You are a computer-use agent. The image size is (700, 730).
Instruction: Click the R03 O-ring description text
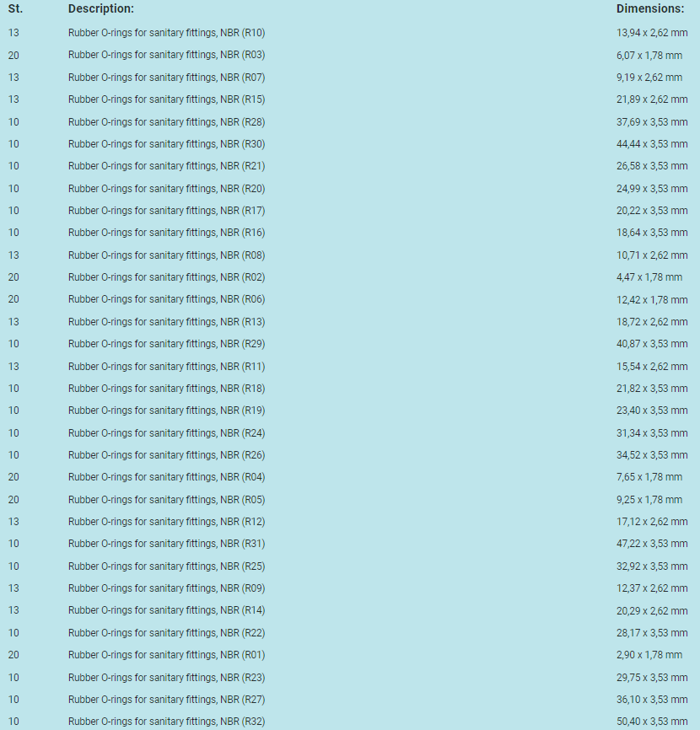(x=166, y=55)
